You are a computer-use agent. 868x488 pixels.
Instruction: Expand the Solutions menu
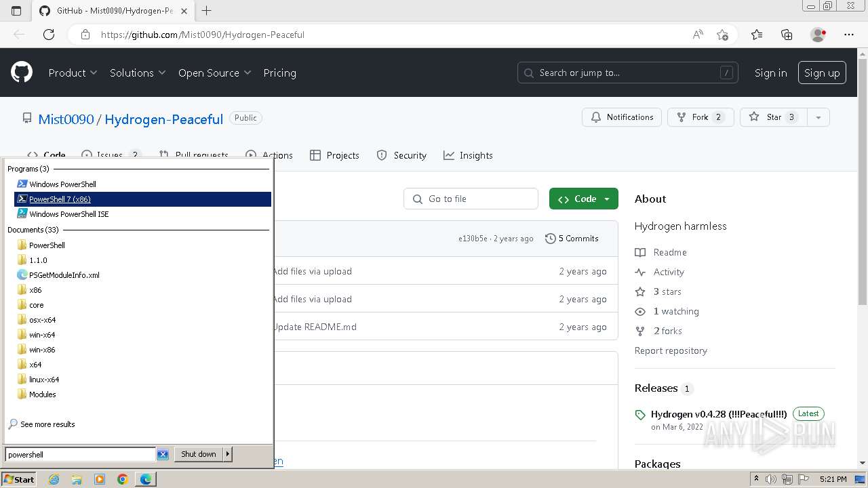coord(138,73)
